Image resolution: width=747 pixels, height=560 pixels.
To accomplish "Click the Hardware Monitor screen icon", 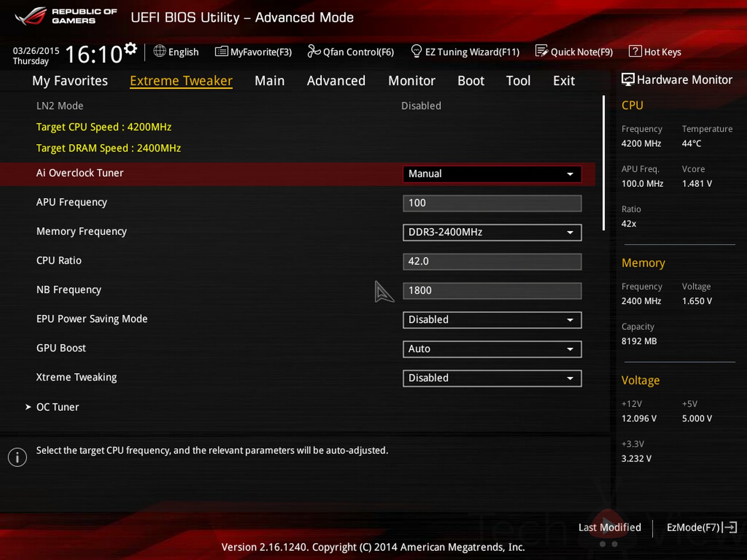I will click(628, 79).
